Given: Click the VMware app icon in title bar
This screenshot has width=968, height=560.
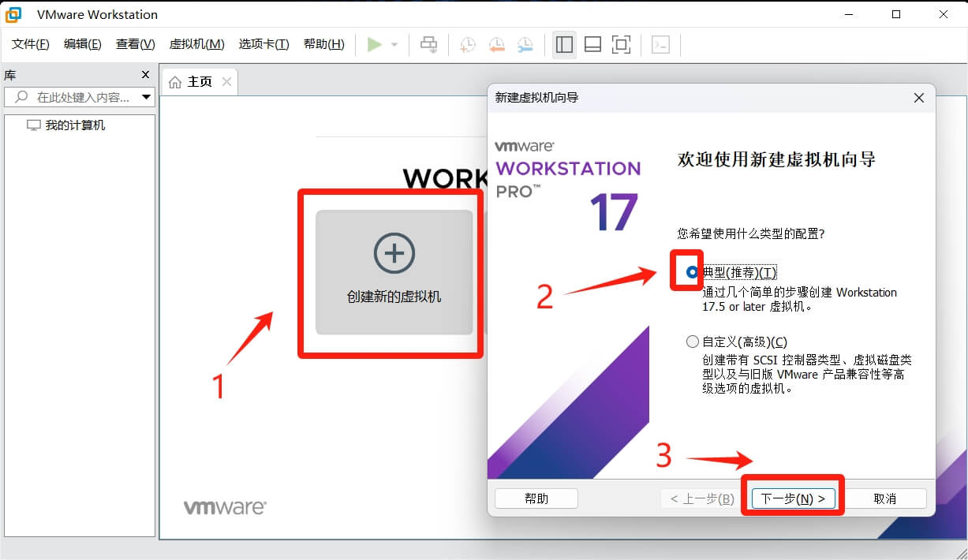Looking at the screenshot, I should point(14,14).
